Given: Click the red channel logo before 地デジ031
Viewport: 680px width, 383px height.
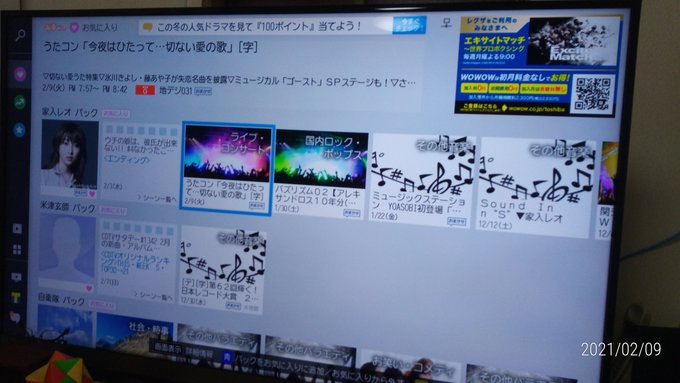Looking at the screenshot, I should (145, 90).
